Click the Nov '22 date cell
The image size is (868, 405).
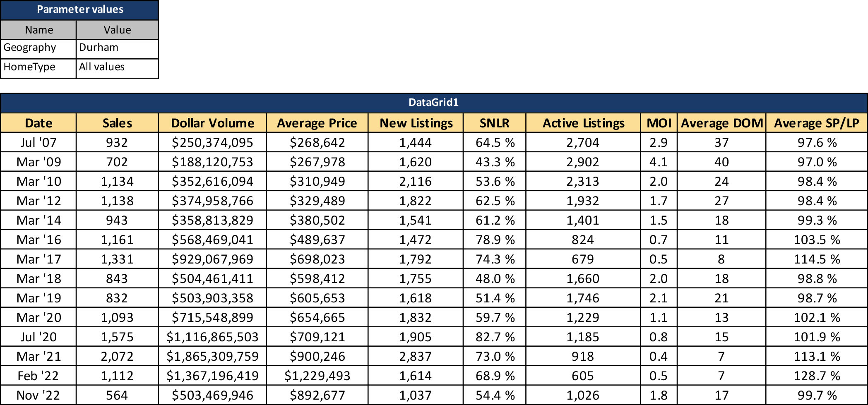click(38, 395)
